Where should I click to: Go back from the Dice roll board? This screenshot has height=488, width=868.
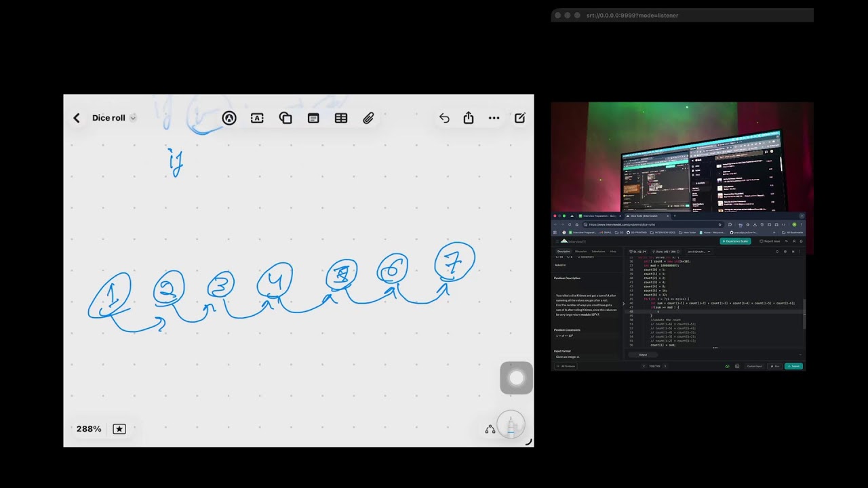click(77, 118)
